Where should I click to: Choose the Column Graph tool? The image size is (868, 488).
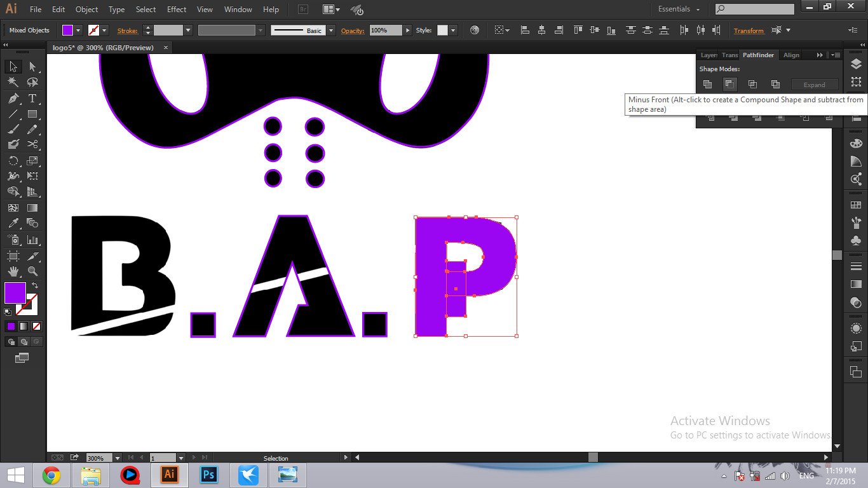[x=32, y=240]
